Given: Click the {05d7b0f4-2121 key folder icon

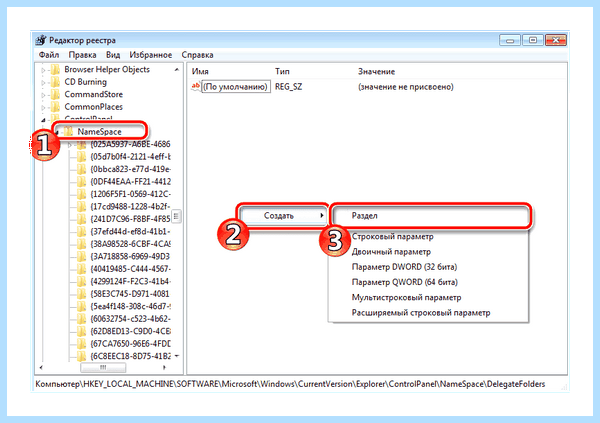Looking at the screenshot, I should click(x=81, y=157).
